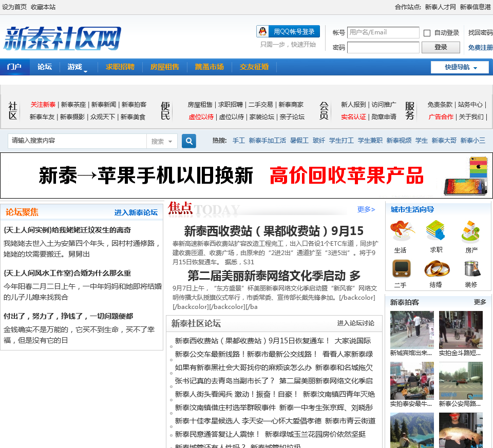Image resolution: width=493 pixels, height=448 pixels.
Task: Open 交友征婚 in navigation bar
Action: (x=254, y=67)
